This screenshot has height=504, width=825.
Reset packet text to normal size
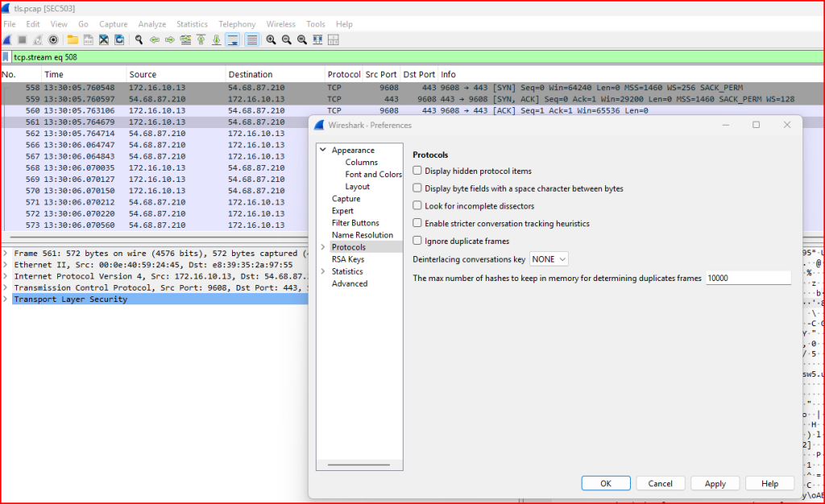point(302,40)
